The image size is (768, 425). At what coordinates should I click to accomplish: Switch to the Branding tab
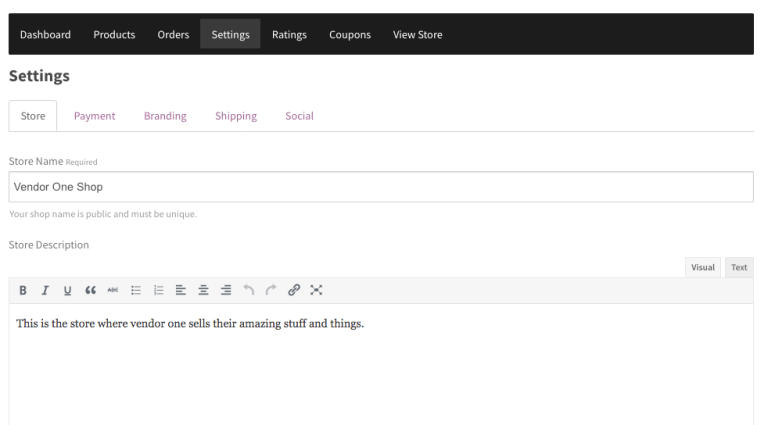[165, 116]
